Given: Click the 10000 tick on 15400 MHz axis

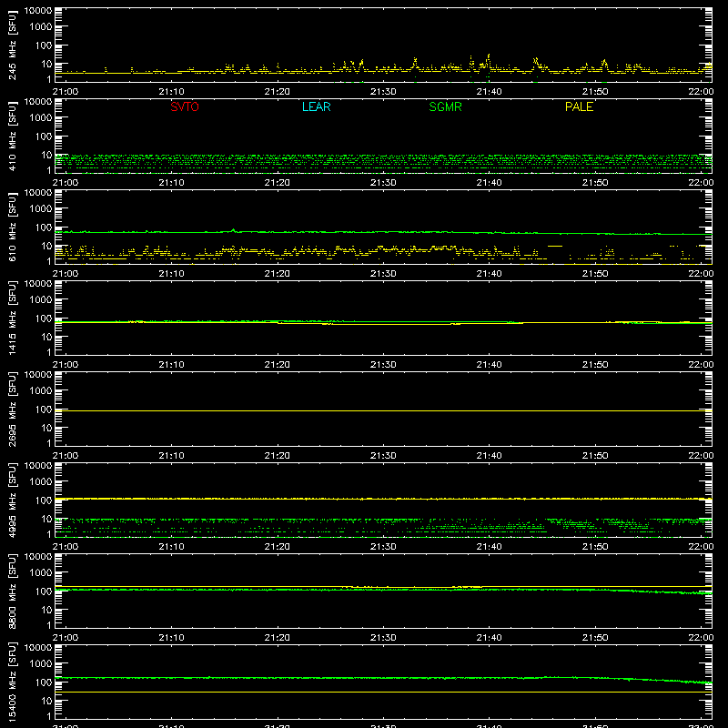Looking at the screenshot, I should [x=38, y=648].
